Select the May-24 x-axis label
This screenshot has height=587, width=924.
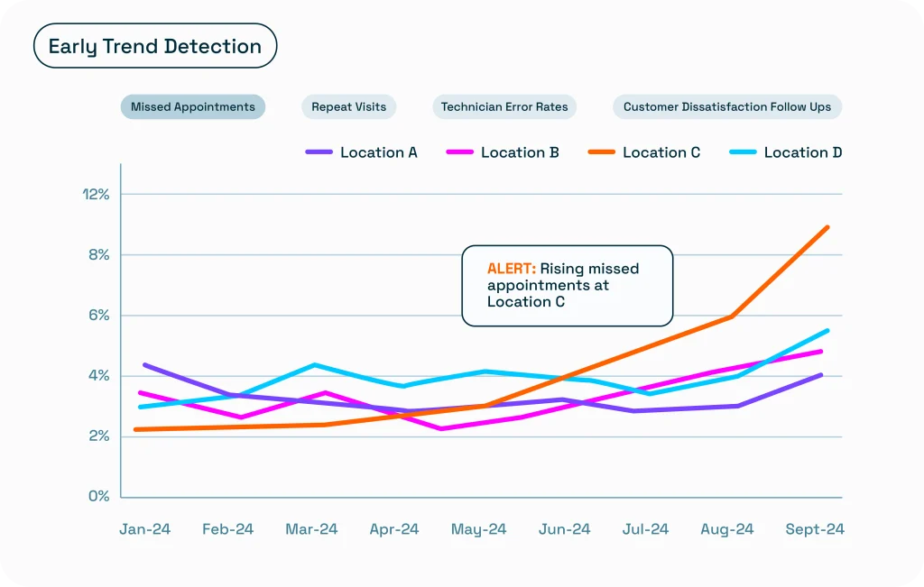[x=478, y=529]
